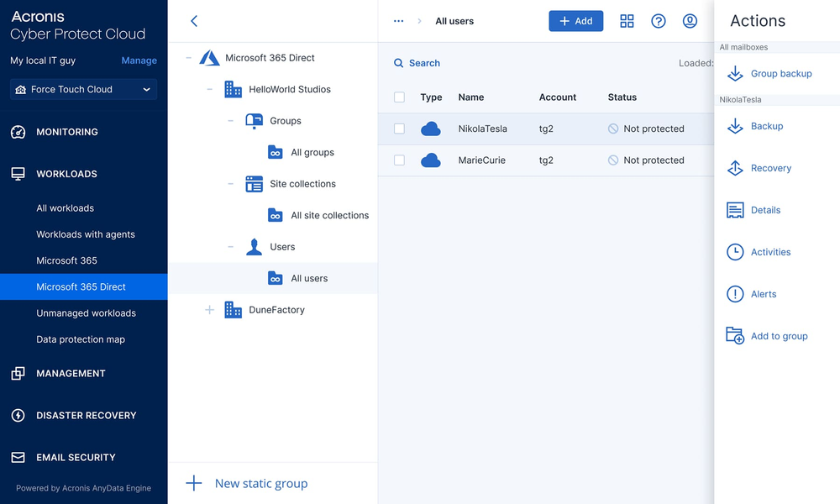840x504 pixels.
Task: Open the user account profile icon
Action: 690,21
